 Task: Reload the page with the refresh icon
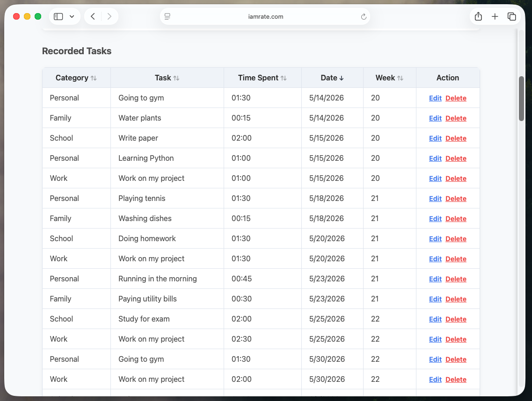coord(364,16)
